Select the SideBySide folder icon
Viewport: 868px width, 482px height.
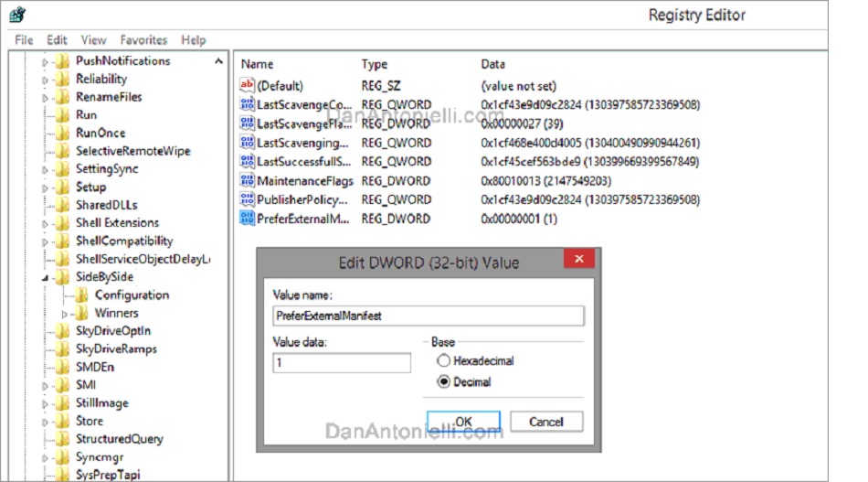(62, 277)
